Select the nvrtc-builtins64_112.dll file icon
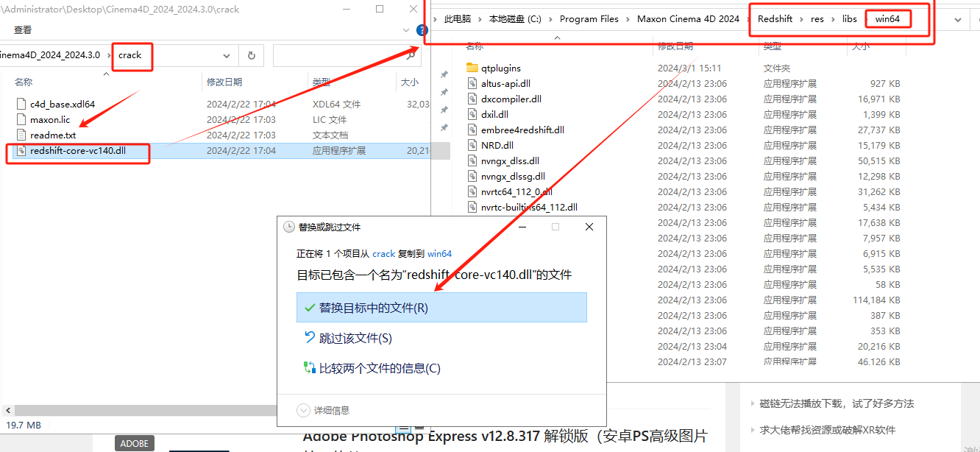This screenshot has width=980, height=452. [x=473, y=208]
